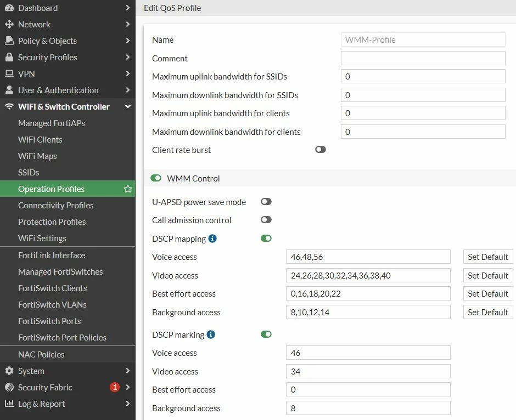Enable the Client rate burst toggle
The width and height of the screenshot is (516, 420).
pos(320,150)
